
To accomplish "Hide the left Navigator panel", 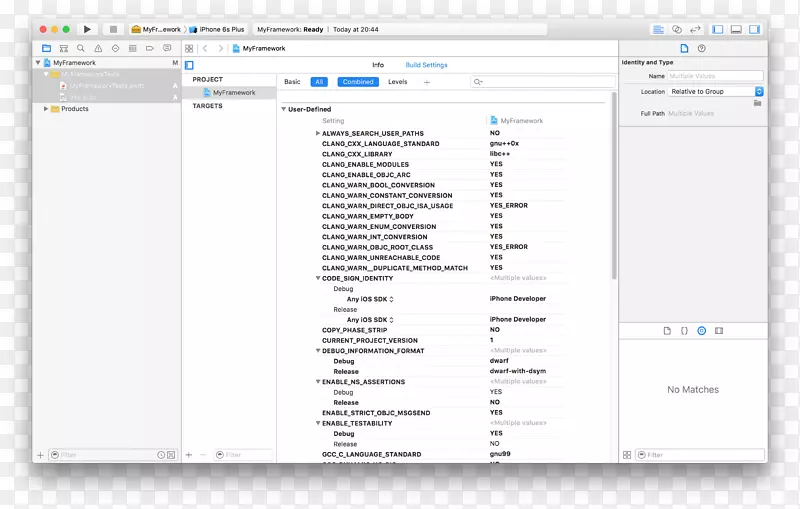I will pos(718,30).
